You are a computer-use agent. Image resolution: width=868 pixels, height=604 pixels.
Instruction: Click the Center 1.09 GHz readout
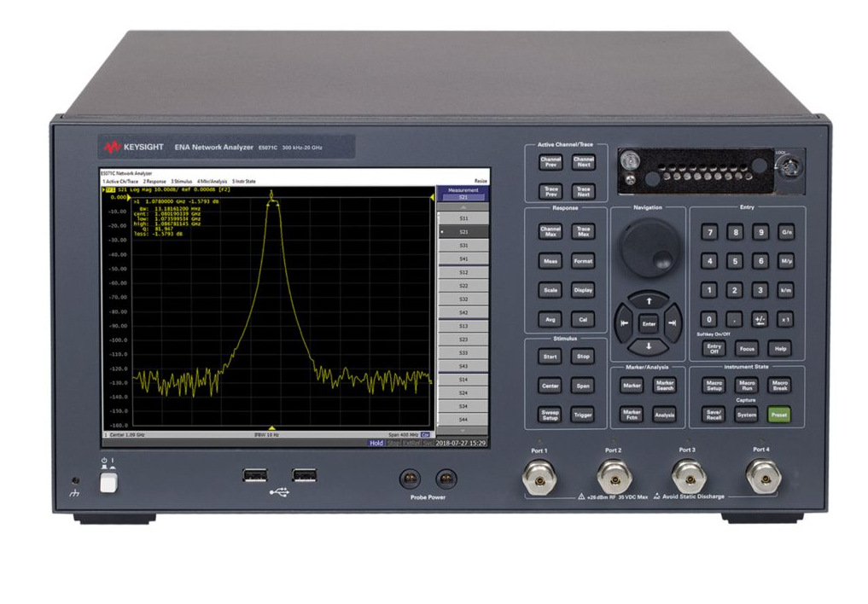127,435
